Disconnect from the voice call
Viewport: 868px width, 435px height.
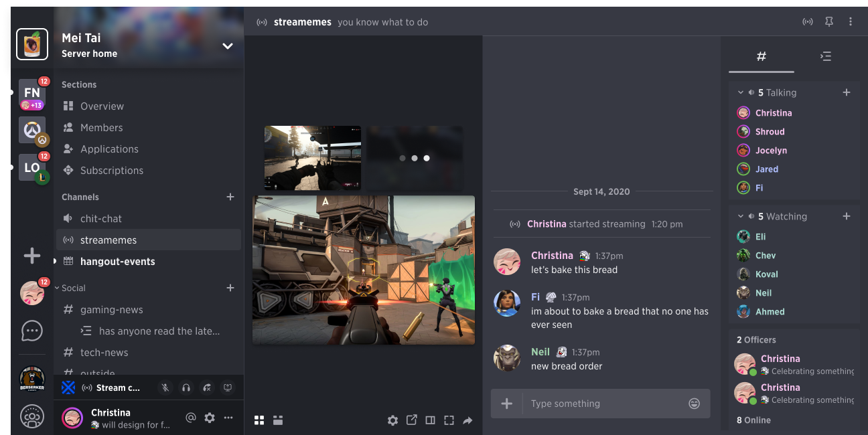point(207,387)
